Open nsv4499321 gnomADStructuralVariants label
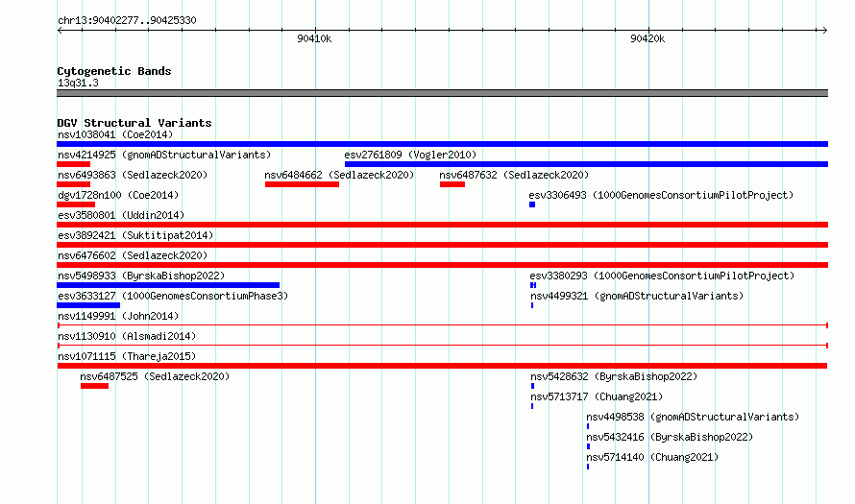The width and height of the screenshot is (855, 504). pyautogui.click(x=637, y=296)
